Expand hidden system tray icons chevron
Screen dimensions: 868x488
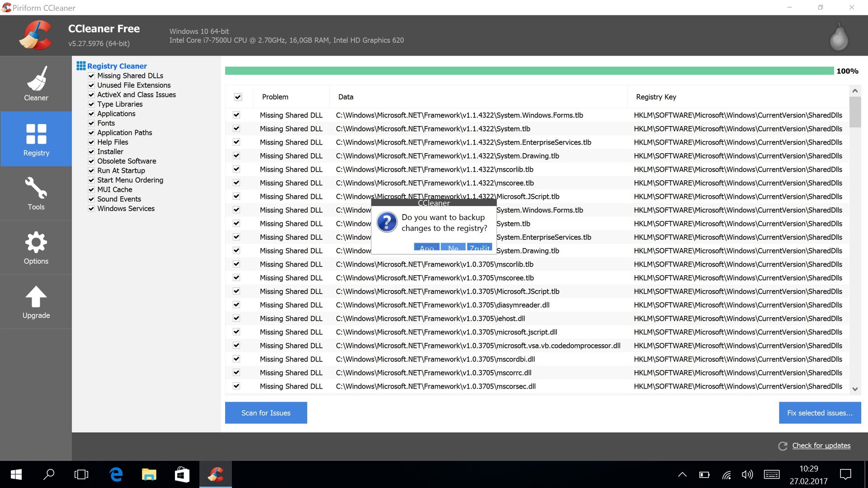click(682, 474)
